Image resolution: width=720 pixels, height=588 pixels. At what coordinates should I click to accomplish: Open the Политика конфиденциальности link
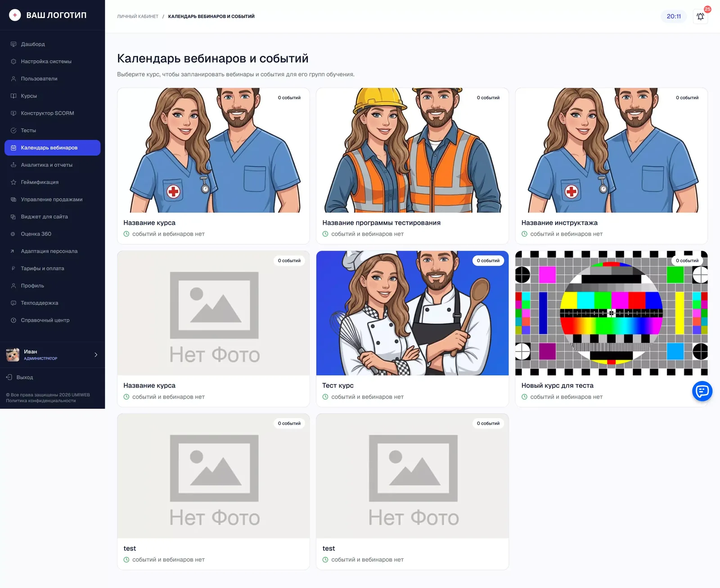[41, 400]
